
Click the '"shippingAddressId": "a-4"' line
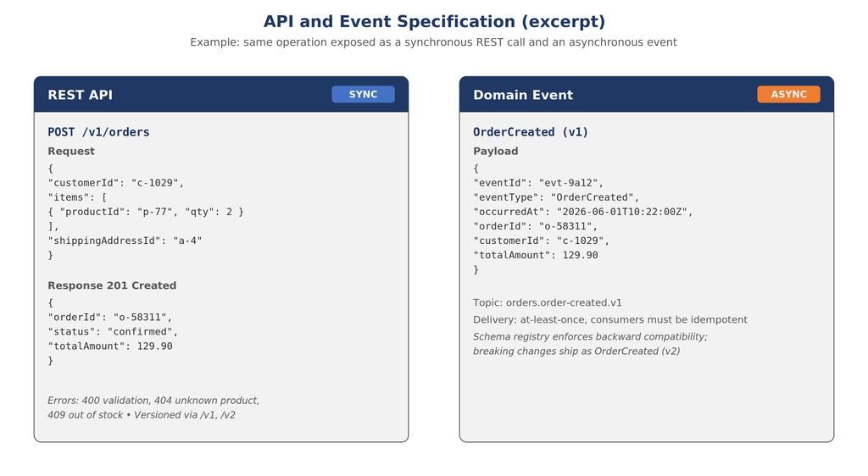pos(125,241)
